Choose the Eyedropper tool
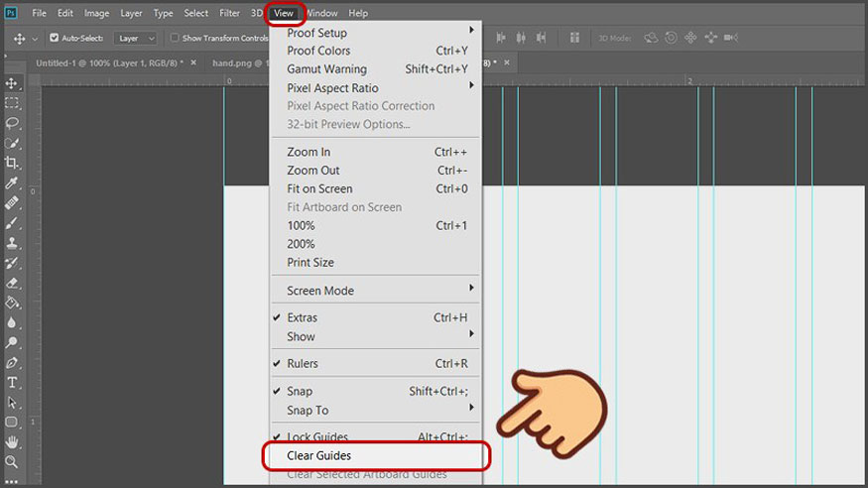The height and width of the screenshot is (488, 868). click(12, 183)
